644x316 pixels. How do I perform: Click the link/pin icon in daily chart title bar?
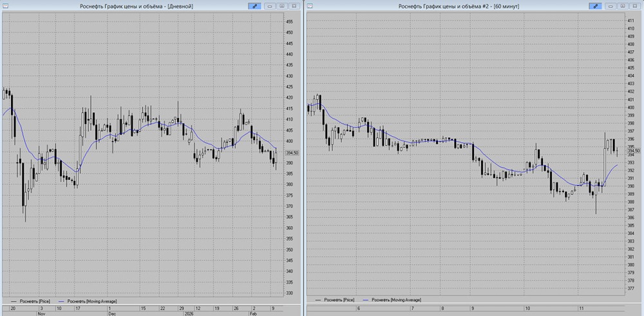[254, 6]
